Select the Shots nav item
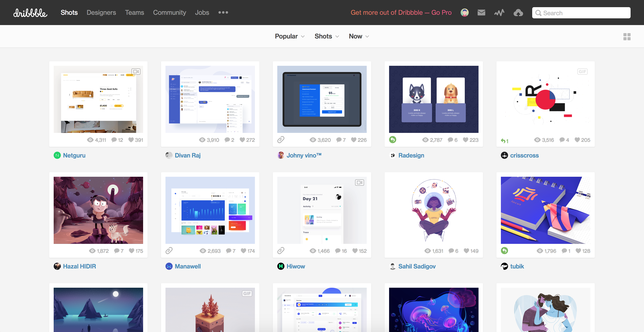Image resolution: width=644 pixels, height=332 pixels. pyautogui.click(x=69, y=13)
